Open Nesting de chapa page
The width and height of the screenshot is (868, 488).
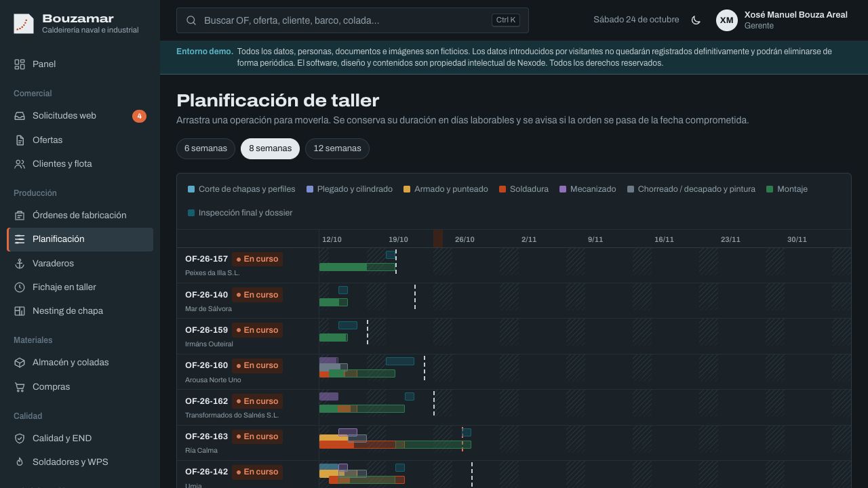point(80,311)
